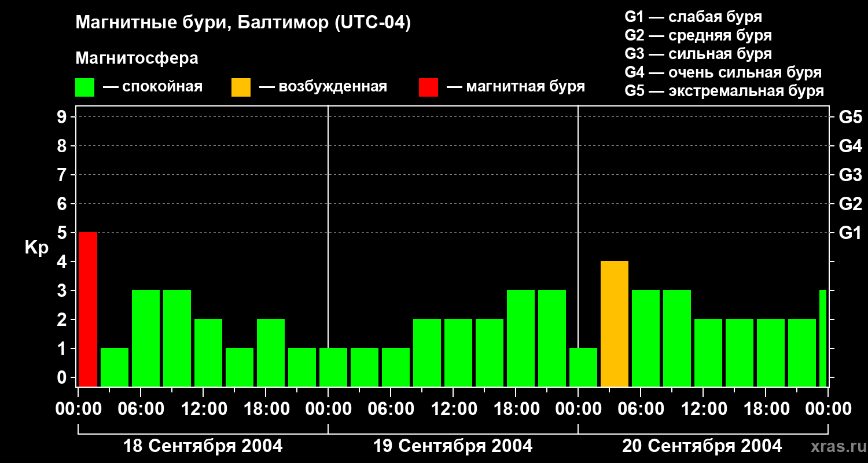868x463 pixels.
Task: Click the 'G5 — экстремальная буря' description
Action: [724, 91]
